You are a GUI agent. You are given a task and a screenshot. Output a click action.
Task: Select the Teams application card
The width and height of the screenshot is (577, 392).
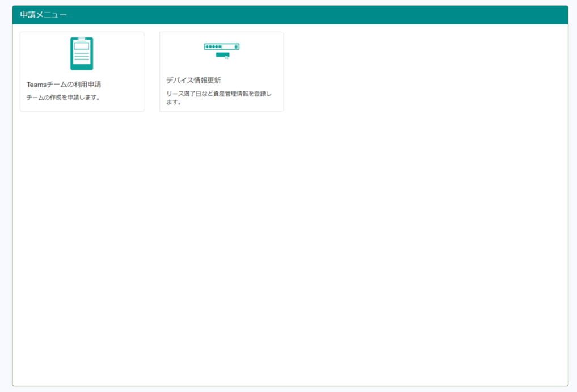click(x=81, y=71)
